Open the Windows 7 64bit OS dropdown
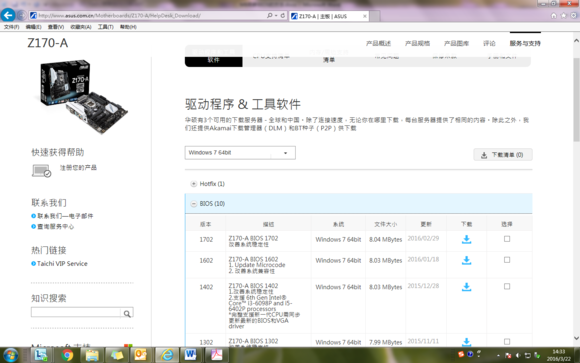 click(x=240, y=153)
